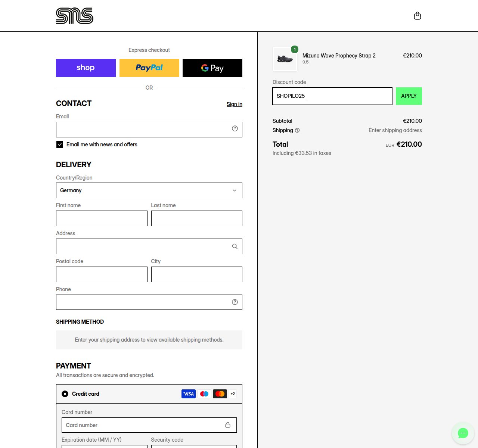Pay with PayPal express button
The width and height of the screenshot is (478, 448).
pyautogui.click(x=149, y=68)
